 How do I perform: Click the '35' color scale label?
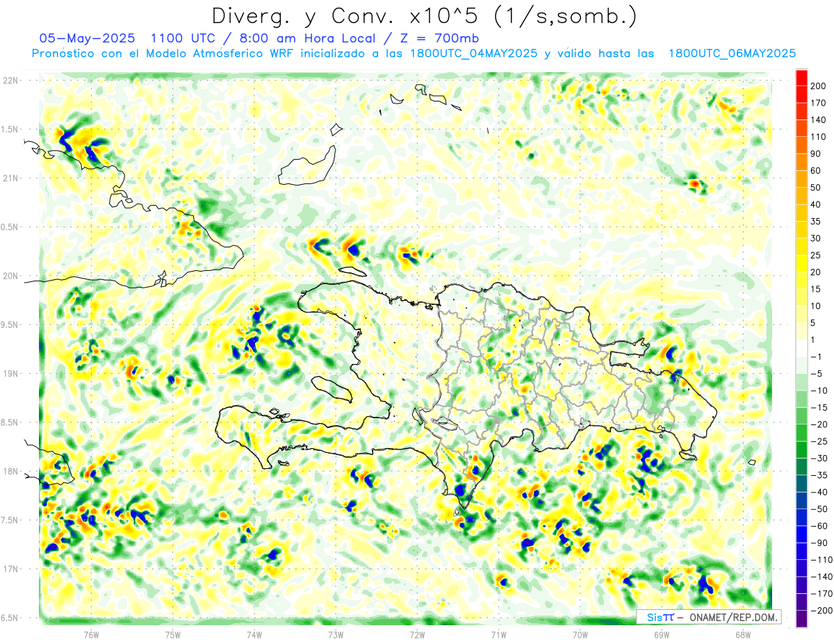point(816,222)
